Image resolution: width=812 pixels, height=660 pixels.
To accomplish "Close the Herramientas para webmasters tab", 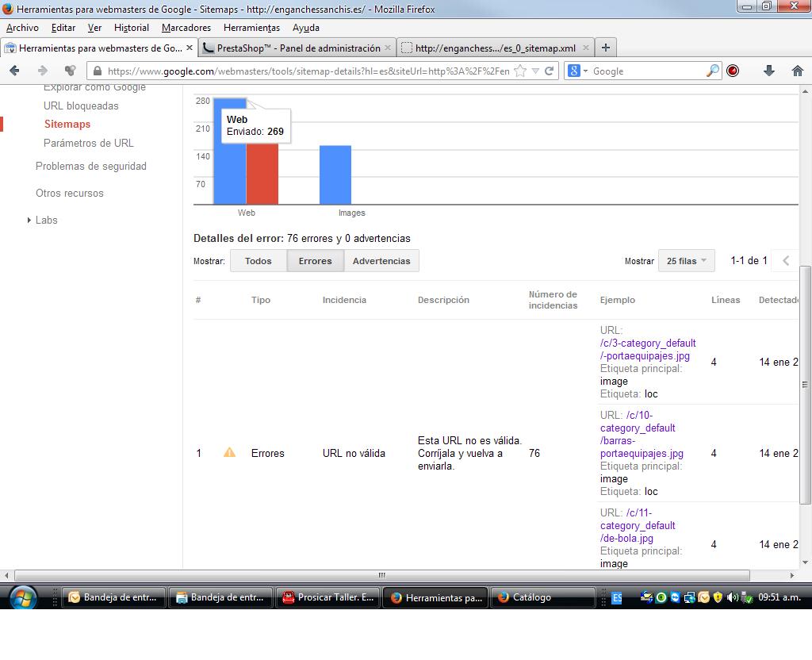I will (x=190, y=48).
